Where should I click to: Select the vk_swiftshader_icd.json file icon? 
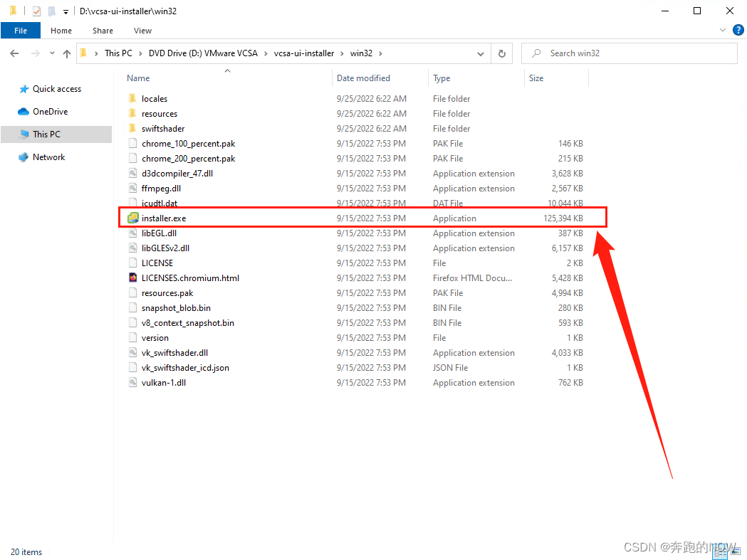(133, 368)
